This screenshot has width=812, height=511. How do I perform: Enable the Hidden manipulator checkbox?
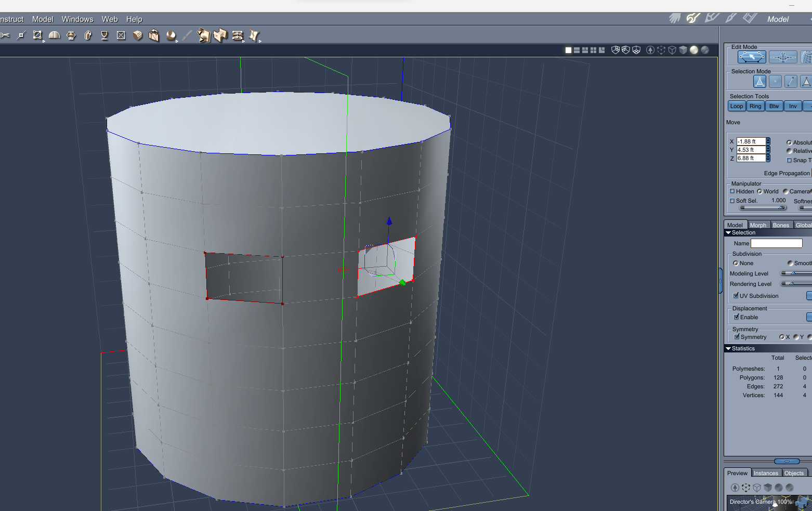[732, 191]
